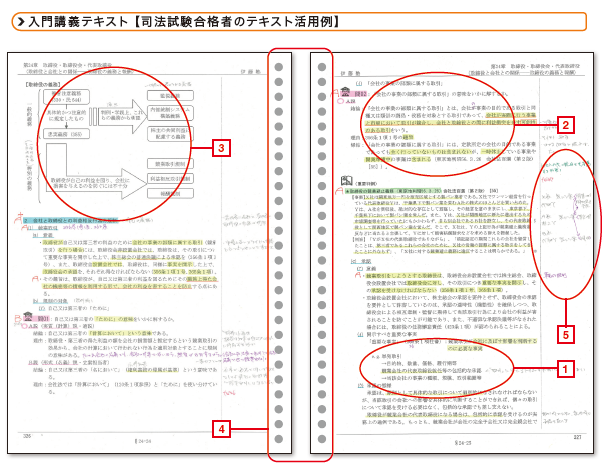Viewport: 608px width, 468px height.
Task: Click the chevron arrow icon before the title
Action: point(10,19)
